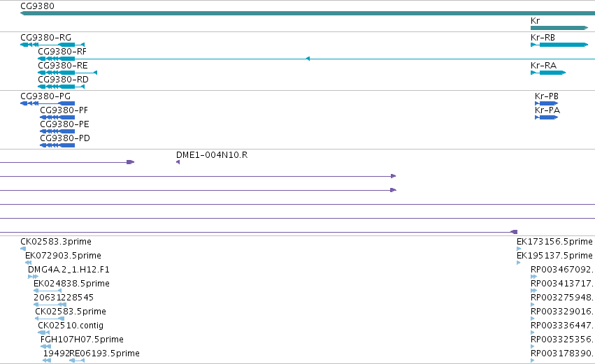
Task: Click the Kr-RB label text
Action: click(543, 38)
